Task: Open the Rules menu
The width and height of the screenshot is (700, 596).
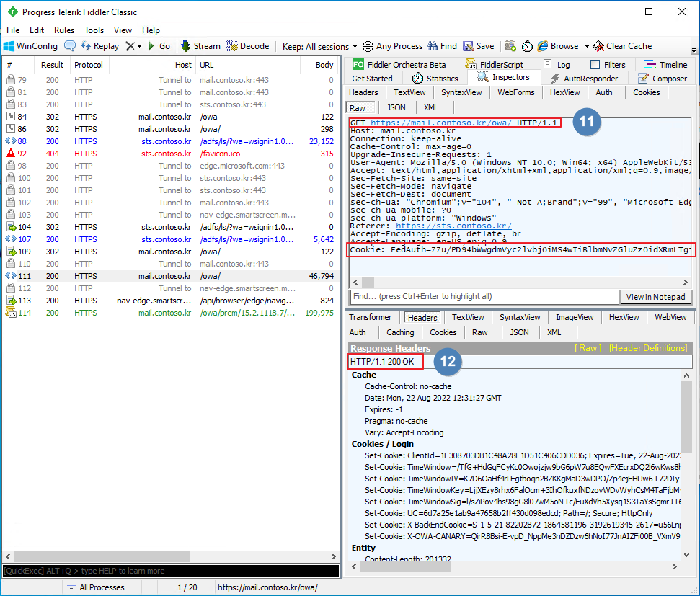Action: [64, 30]
